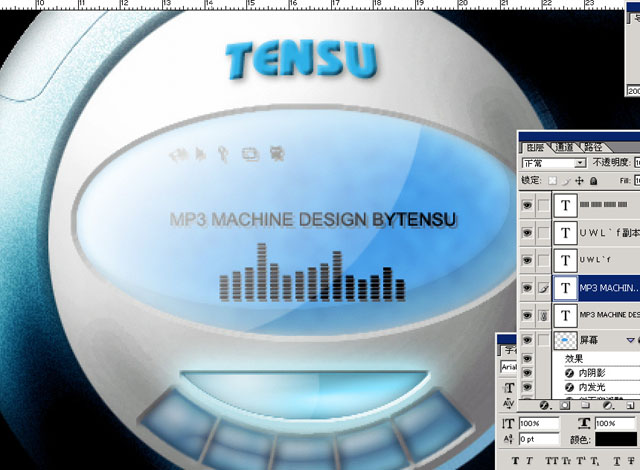Screen dimensions: 640x470
Task: Click the baseline shift 0 pt field
Action: pyautogui.click(x=539, y=439)
